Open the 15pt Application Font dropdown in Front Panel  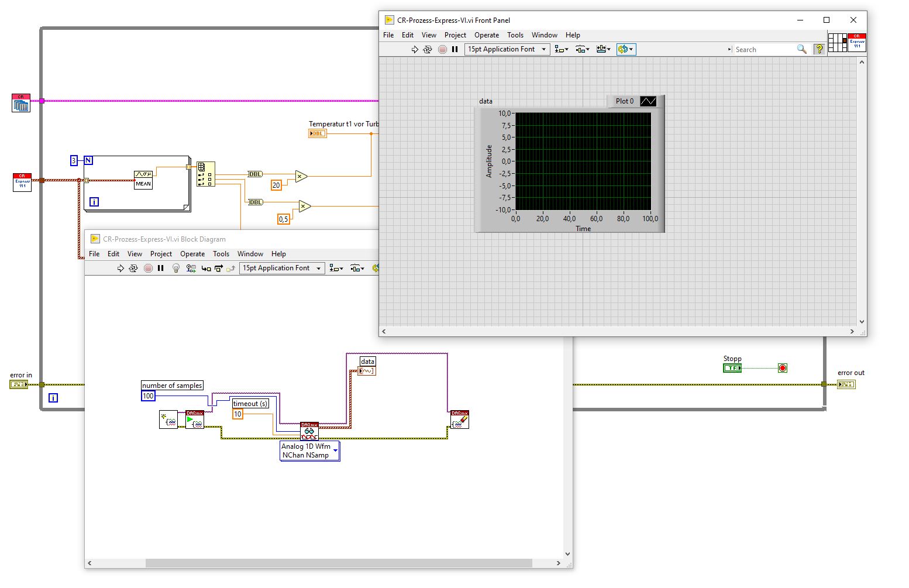click(507, 50)
